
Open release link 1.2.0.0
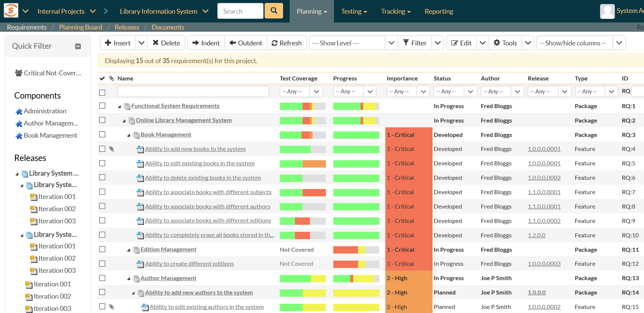536,235
